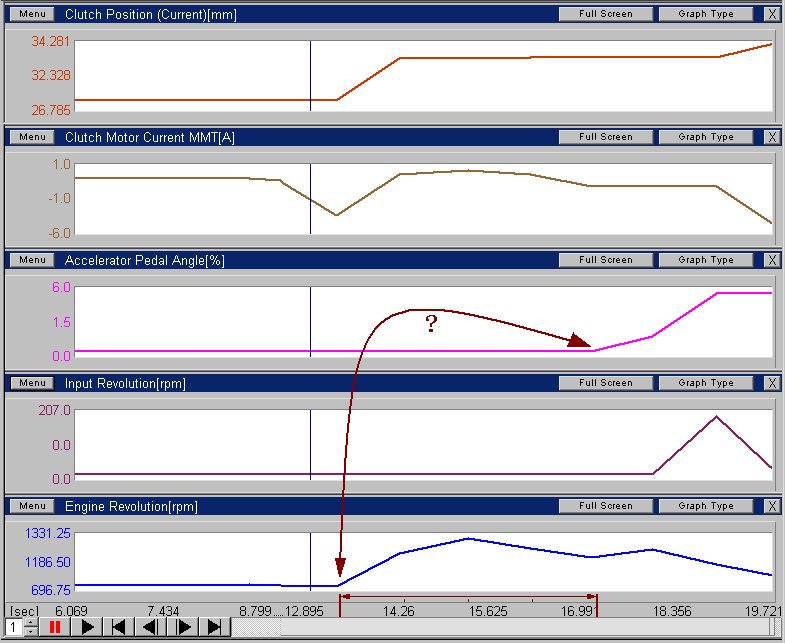The image size is (785, 643).
Task: Step one frame backward
Action: coord(150,627)
